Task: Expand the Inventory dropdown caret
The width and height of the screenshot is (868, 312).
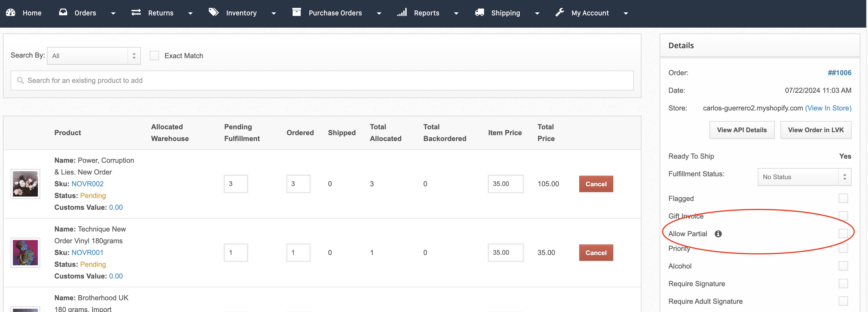Action: pyautogui.click(x=273, y=14)
